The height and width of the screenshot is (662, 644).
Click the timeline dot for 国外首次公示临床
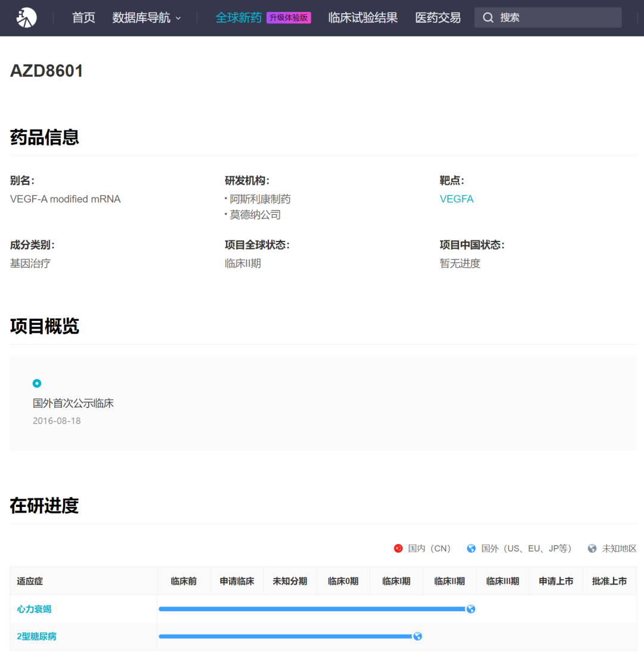(x=37, y=383)
